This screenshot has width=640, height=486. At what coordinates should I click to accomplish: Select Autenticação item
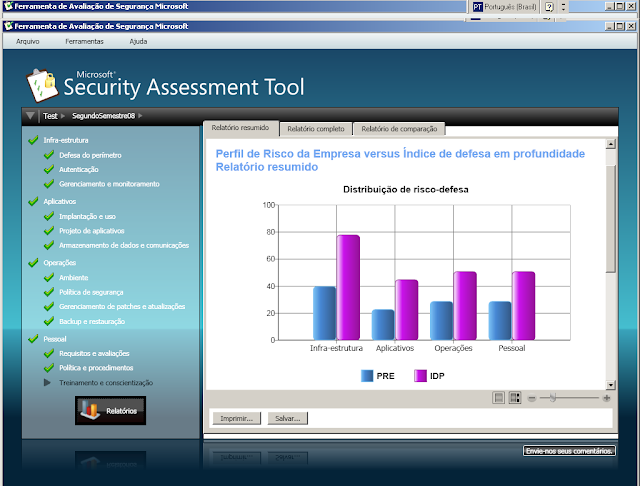tap(79, 170)
